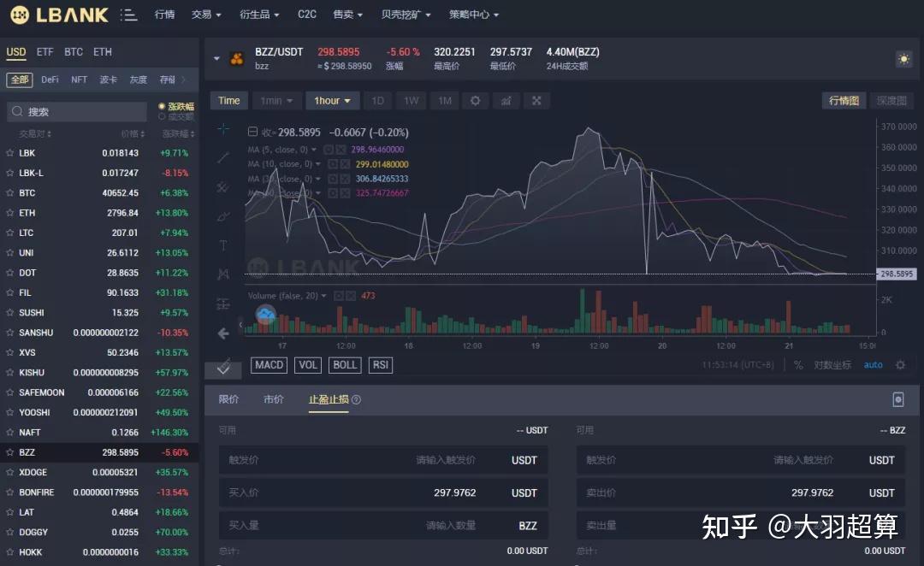Toggle auto scale on chart
This screenshot has height=566, width=924.
click(873, 365)
